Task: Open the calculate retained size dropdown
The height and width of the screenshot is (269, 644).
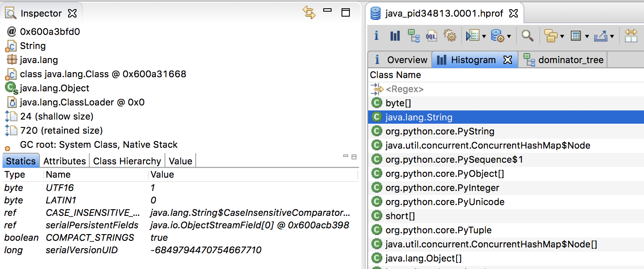Action: tap(587, 37)
